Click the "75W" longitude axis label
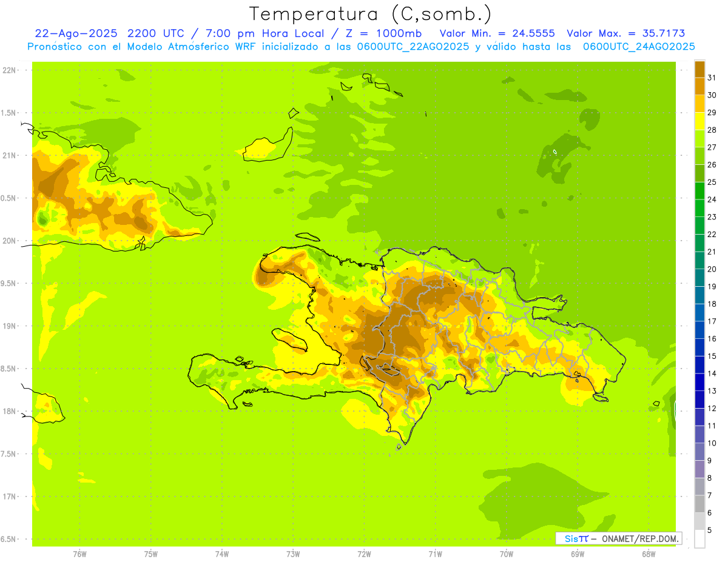Image resolution: width=728 pixels, height=562 pixels. 151,554
